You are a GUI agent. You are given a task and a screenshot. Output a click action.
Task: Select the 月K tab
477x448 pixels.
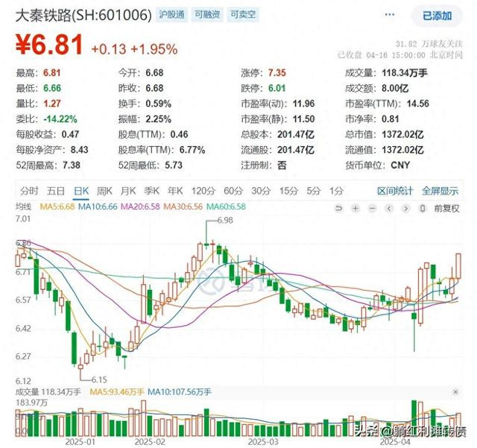pyautogui.click(x=128, y=191)
